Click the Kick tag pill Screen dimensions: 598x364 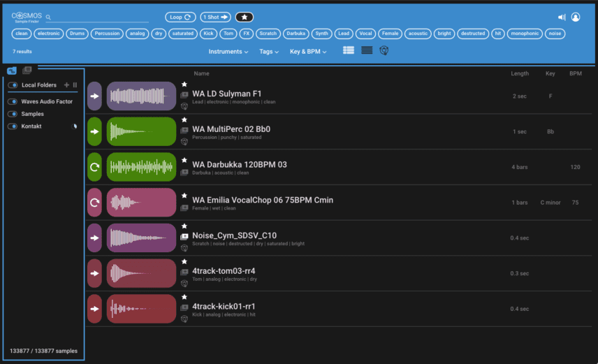[x=208, y=34]
